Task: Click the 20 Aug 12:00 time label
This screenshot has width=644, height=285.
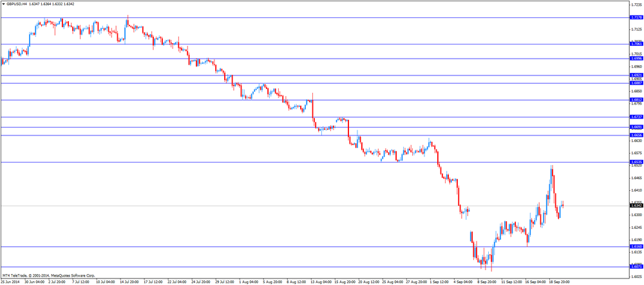Action: click(x=368, y=282)
